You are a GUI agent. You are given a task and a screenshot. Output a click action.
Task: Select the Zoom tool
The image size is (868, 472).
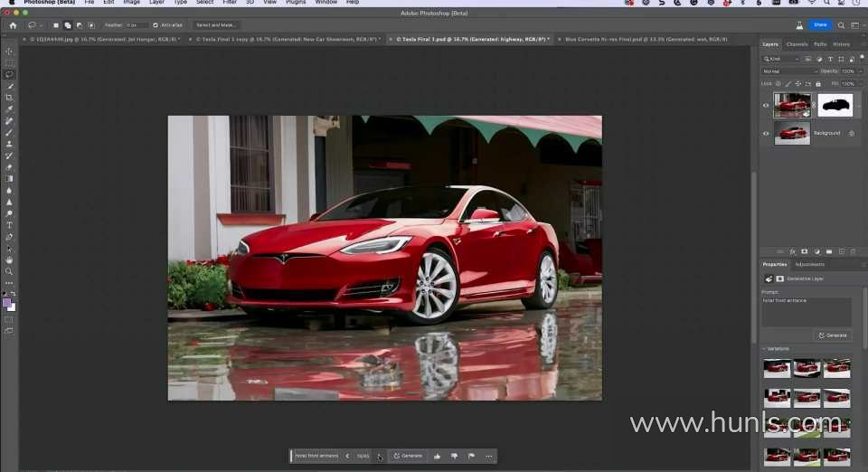point(10,271)
